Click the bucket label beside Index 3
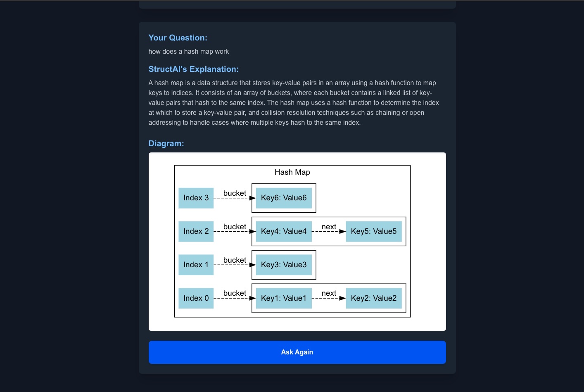 pyautogui.click(x=235, y=193)
